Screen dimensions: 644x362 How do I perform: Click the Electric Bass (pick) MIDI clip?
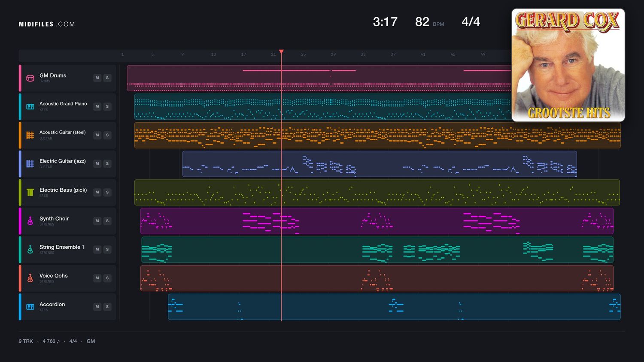377,193
